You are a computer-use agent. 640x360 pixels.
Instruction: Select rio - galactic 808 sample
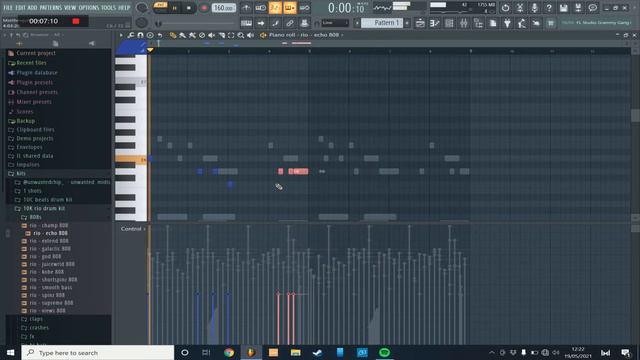tap(50, 249)
